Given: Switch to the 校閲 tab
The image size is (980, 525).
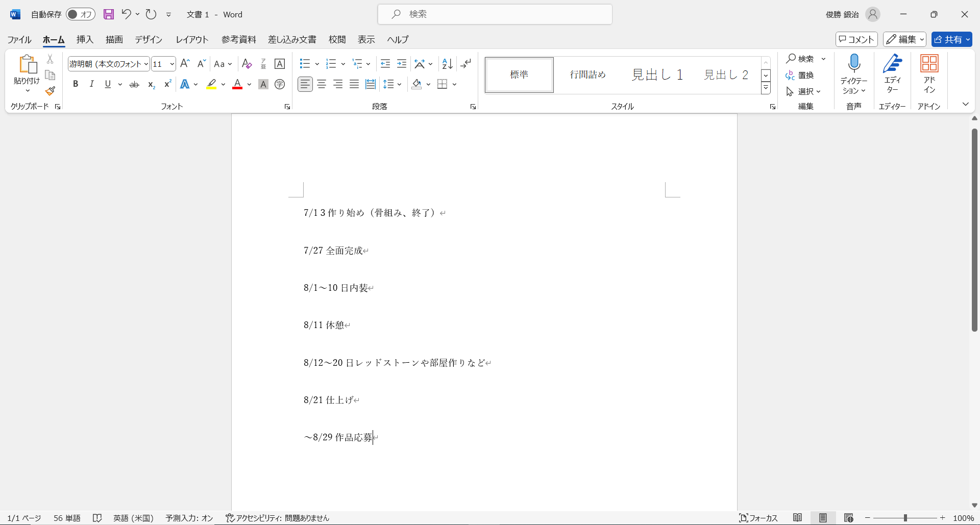Looking at the screenshot, I should (x=337, y=39).
